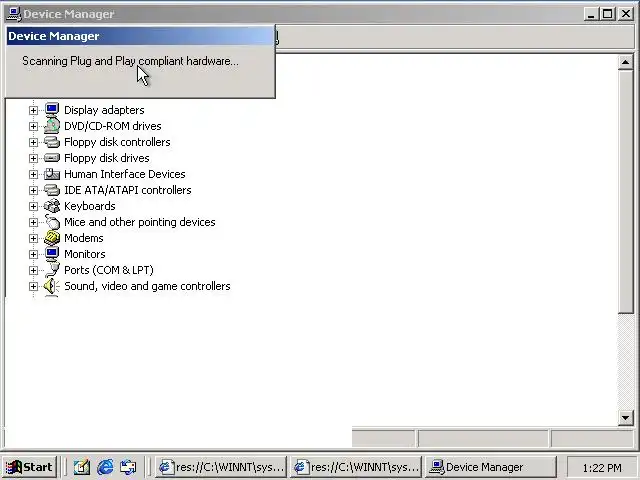Image resolution: width=640 pixels, height=480 pixels.
Task: Minimize the Device Manager window
Action: [591, 14]
